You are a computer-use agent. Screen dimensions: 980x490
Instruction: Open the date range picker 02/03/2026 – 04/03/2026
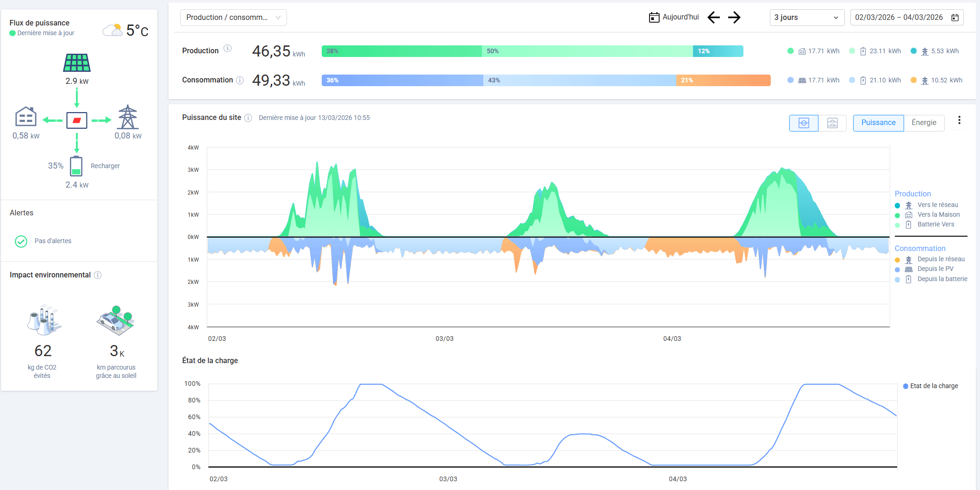point(906,18)
